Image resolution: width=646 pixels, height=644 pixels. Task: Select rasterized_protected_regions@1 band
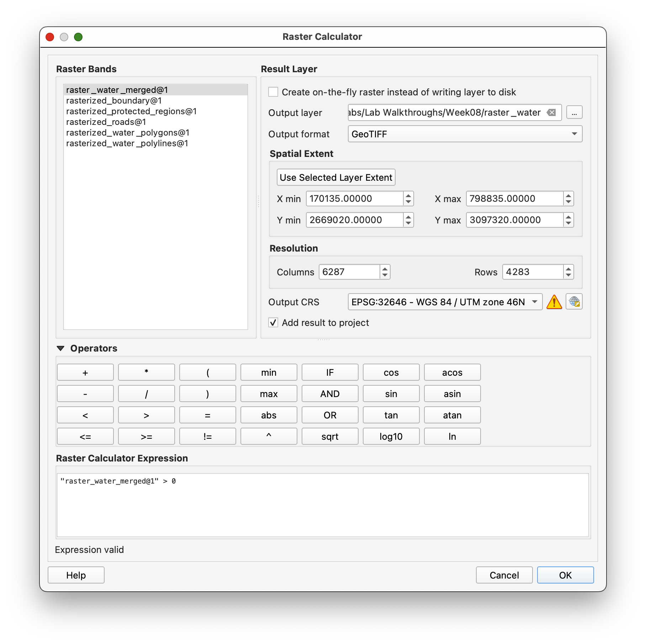coord(155,111)
